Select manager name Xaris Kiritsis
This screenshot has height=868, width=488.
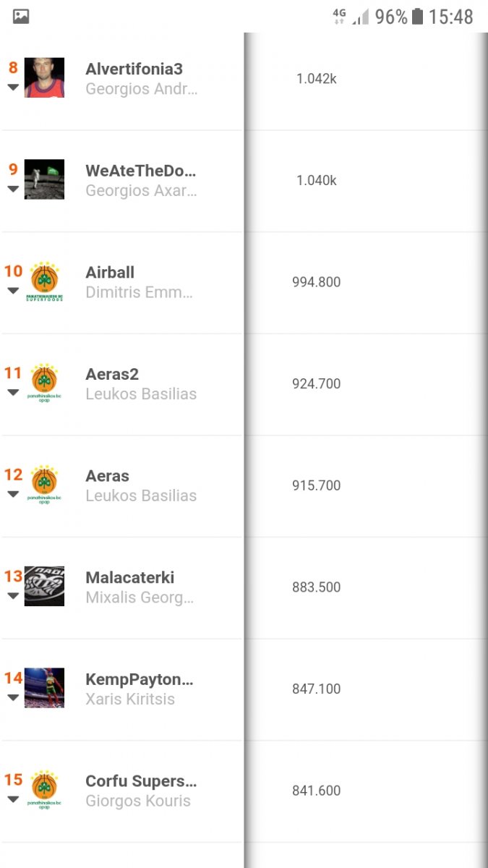point(130,699)
